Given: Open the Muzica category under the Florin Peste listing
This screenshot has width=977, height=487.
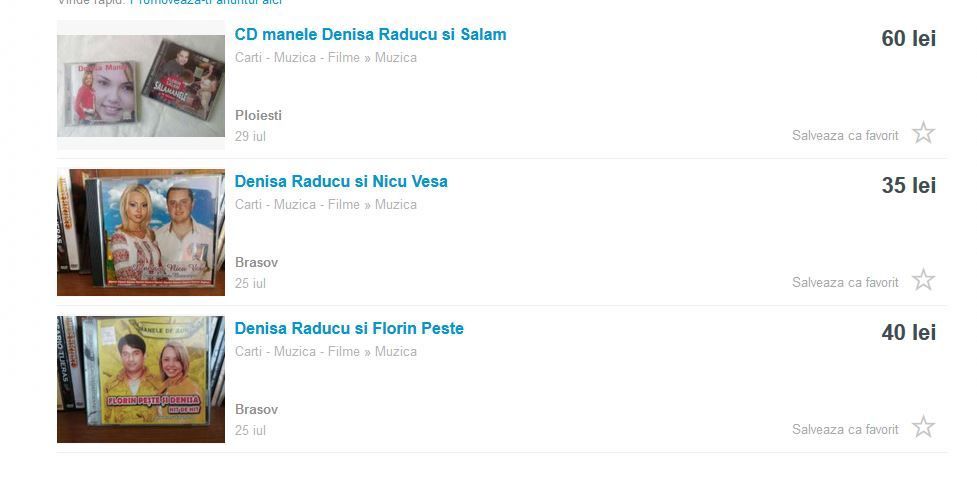Looking at the screenshot, I should click(x=396, y=352).
